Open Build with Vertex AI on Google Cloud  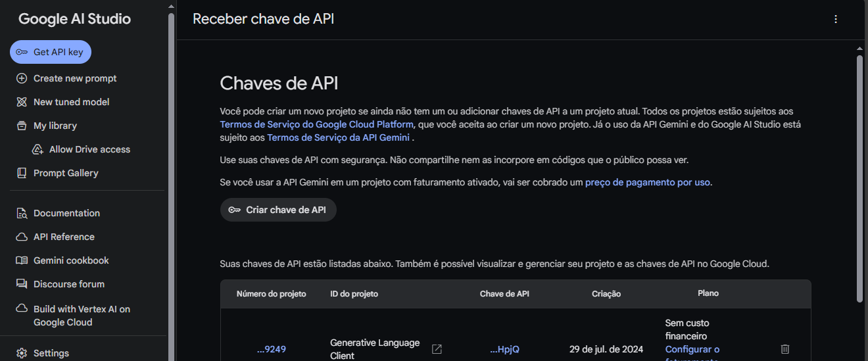coord(82,316)
